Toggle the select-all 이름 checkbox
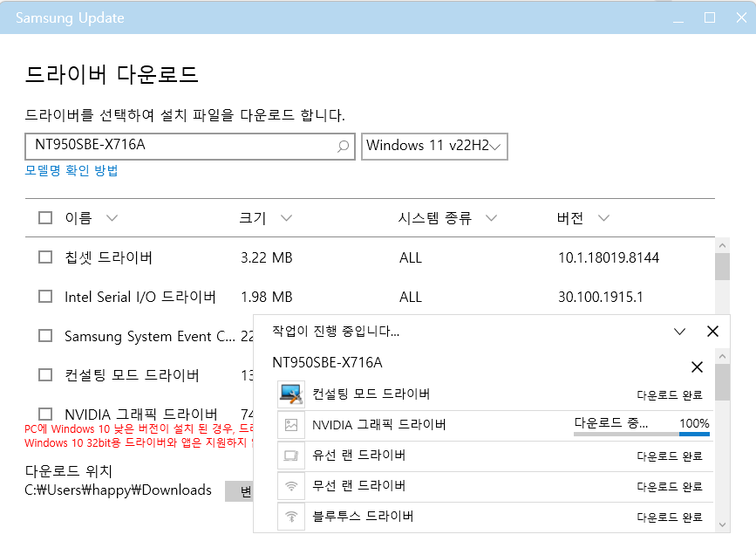 [45, 217]
